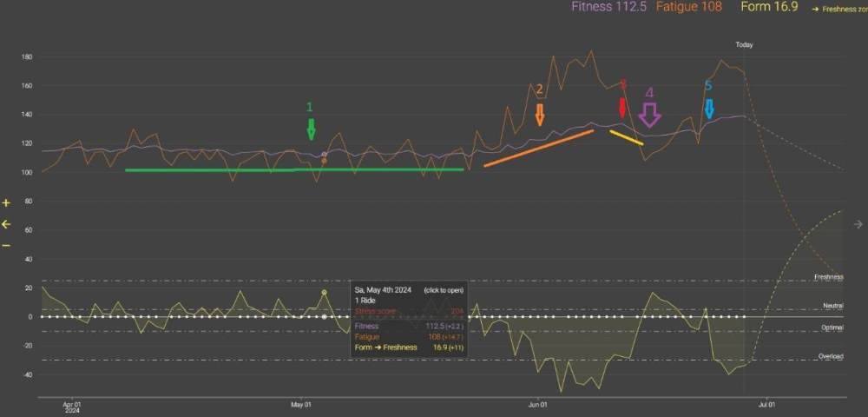
Task: Toggle the Fitness 112.5 legend entry
Action: click(x=608, y=8)
